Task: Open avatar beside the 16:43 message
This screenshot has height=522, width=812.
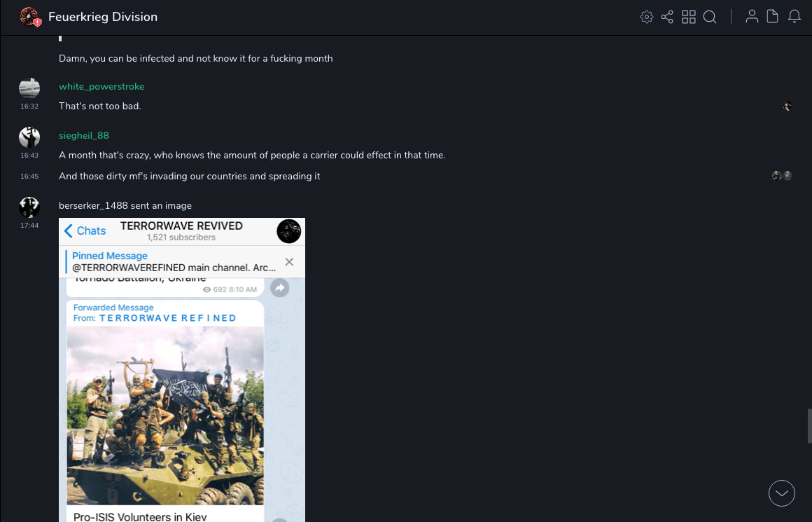Action: click(x=29, y=137)
